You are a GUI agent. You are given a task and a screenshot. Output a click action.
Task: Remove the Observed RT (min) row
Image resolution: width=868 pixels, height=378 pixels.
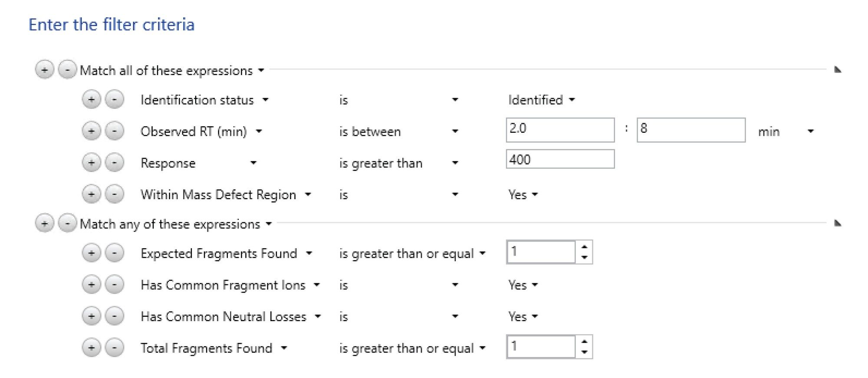tap(115, 131)
